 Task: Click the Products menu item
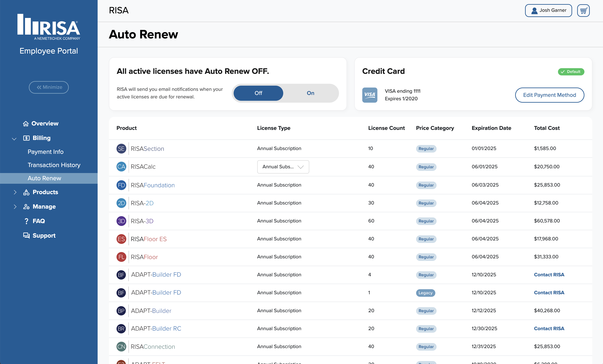click(x=41, y=192)
